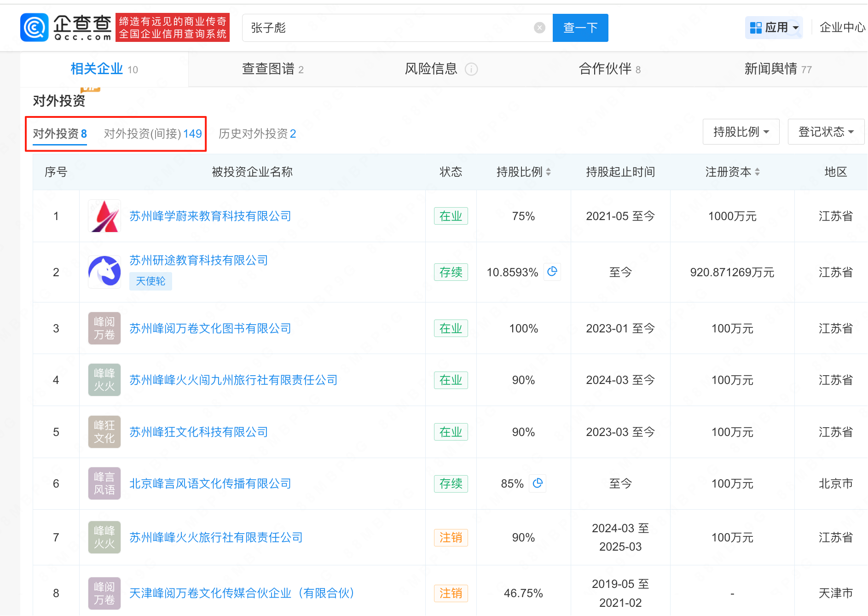Viewport: 868px width, 616px height.
Task: Select the 对外投资 8 sub-tab
Action: tap(60, 134)
